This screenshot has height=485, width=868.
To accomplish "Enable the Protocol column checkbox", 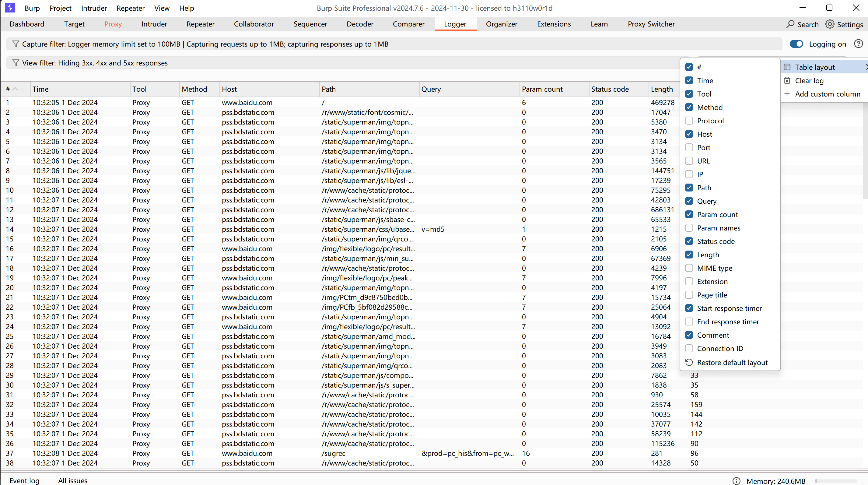I will pos(689,121).
